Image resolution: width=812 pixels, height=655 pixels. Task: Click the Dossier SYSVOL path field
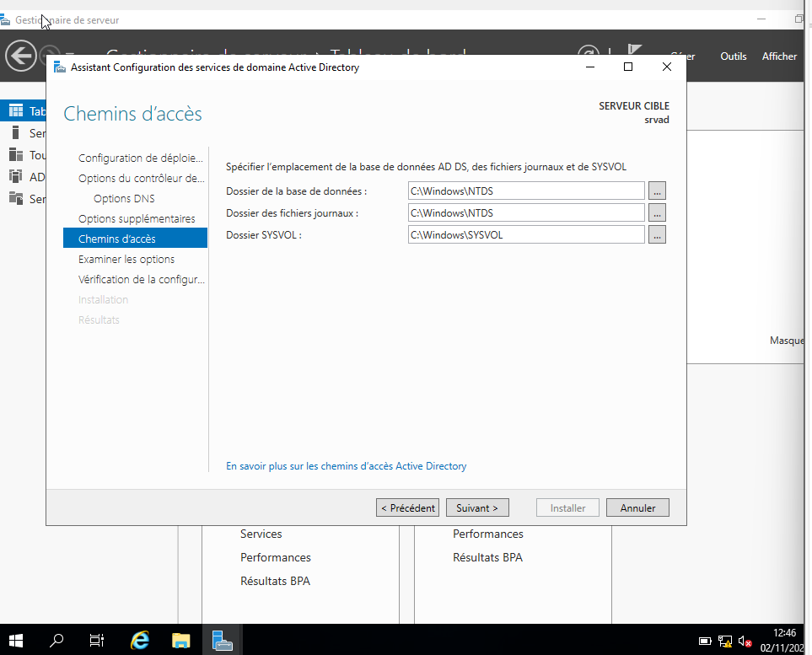point(525,235)
